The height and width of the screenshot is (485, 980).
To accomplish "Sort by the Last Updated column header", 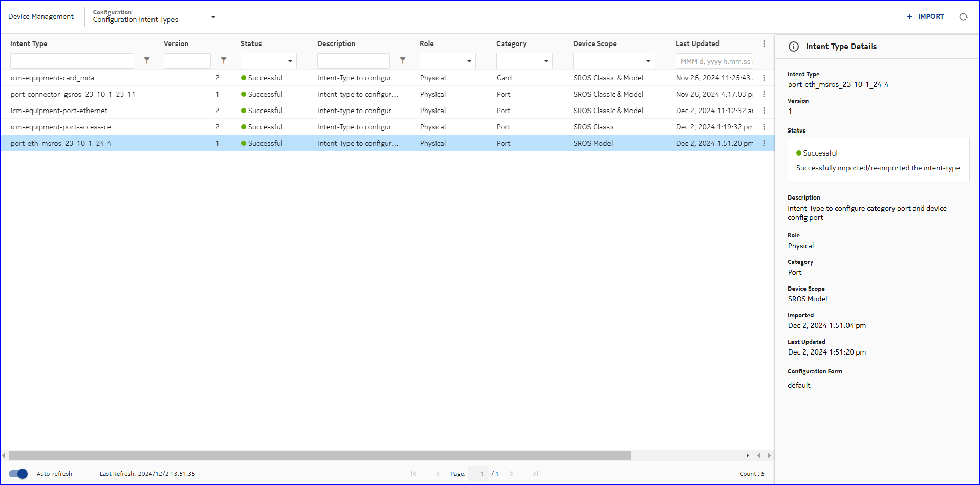I will click(697, 44).
